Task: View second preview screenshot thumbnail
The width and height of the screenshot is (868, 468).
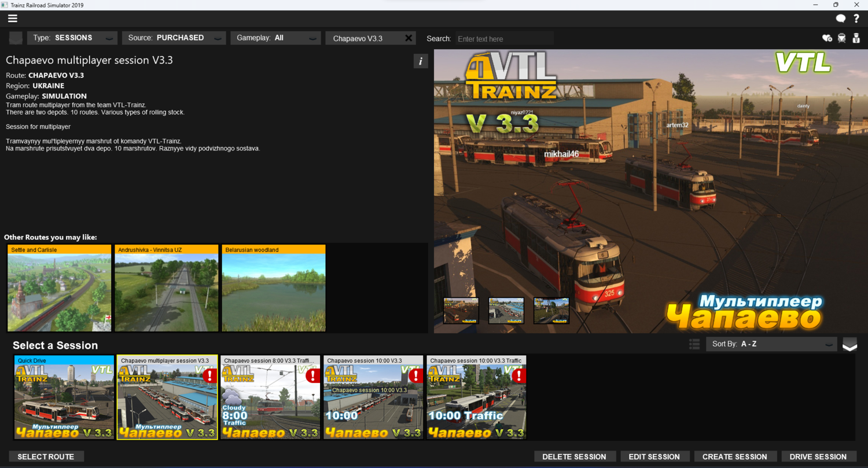Action: tap(506, 311)
